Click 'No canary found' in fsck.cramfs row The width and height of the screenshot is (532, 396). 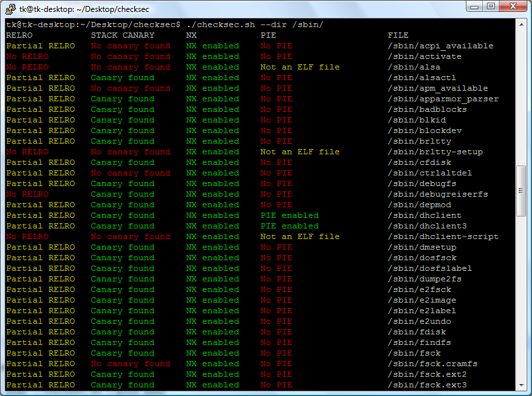tap(131, 364)
